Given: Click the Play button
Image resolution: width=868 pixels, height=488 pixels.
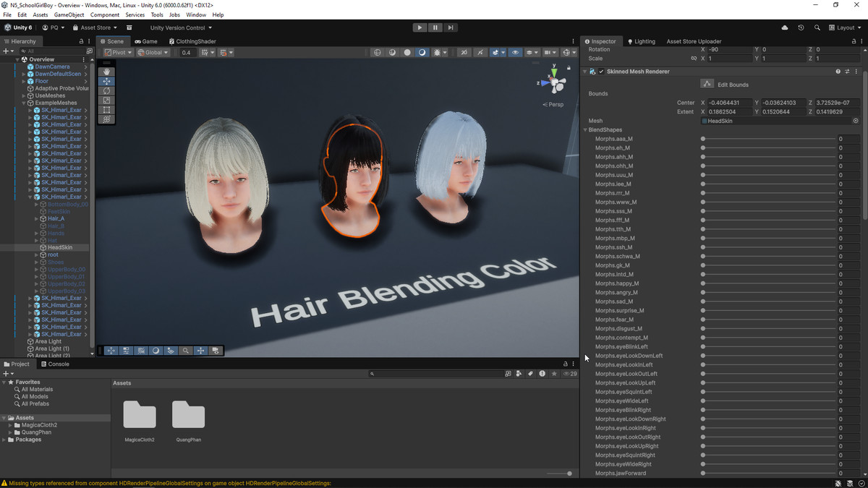Looking at the screenshot, I should pos(420,27).
